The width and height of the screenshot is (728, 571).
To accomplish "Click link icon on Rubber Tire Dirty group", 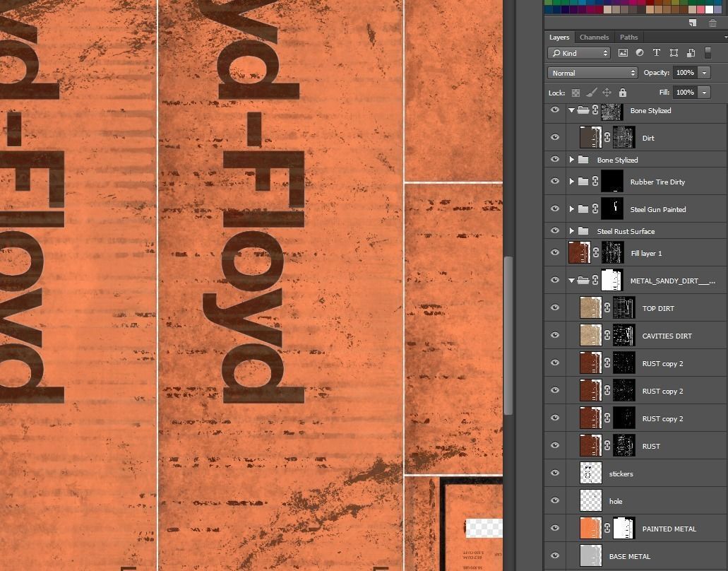I will 595,182.
